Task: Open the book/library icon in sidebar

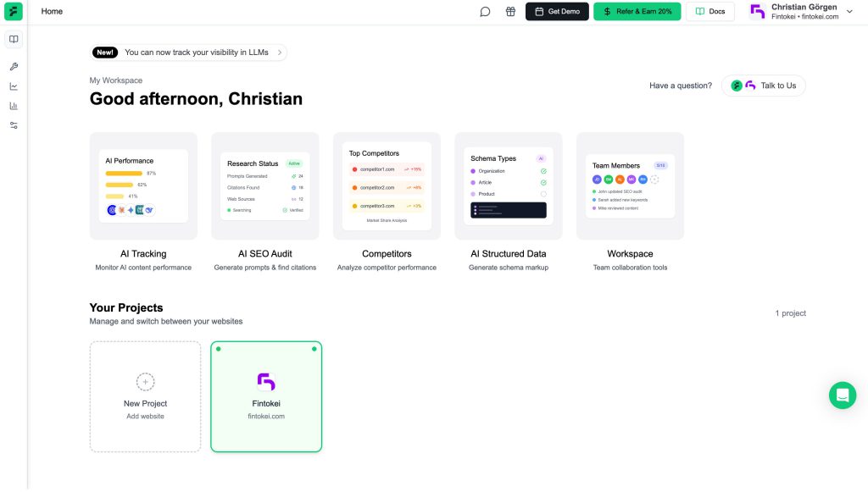Action: [x=13, y=38]
